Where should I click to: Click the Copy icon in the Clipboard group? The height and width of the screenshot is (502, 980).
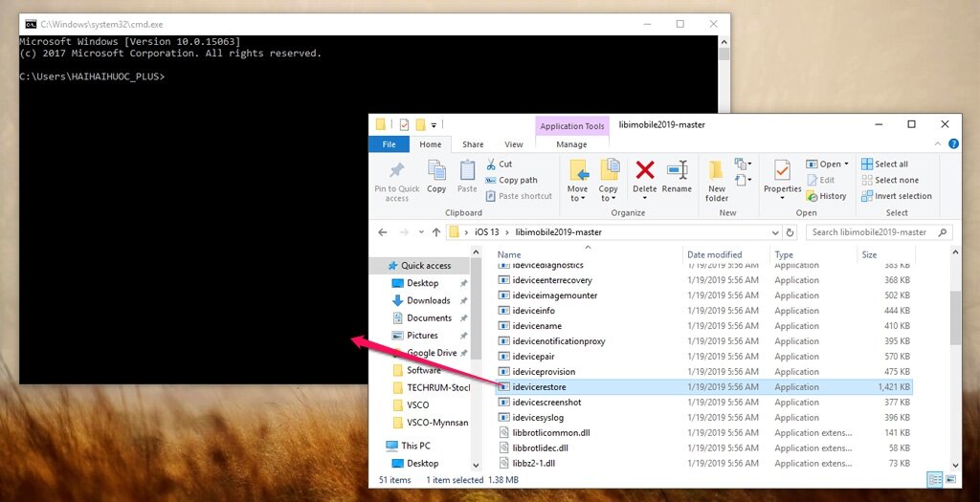pyautogui.click(x=436, y=170)
